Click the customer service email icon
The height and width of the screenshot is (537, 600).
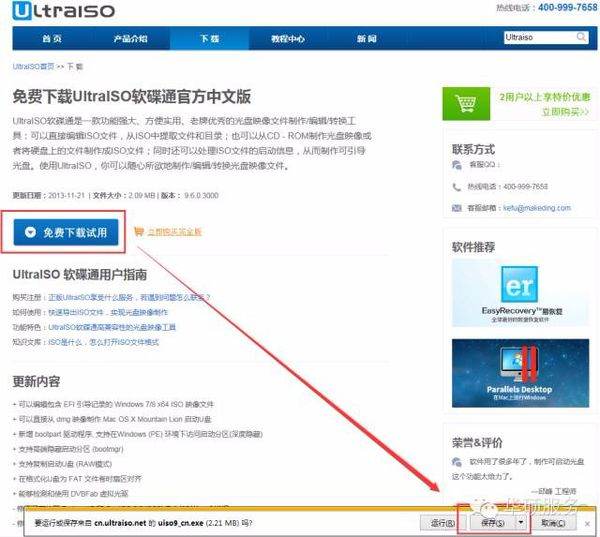pos(459,208)
